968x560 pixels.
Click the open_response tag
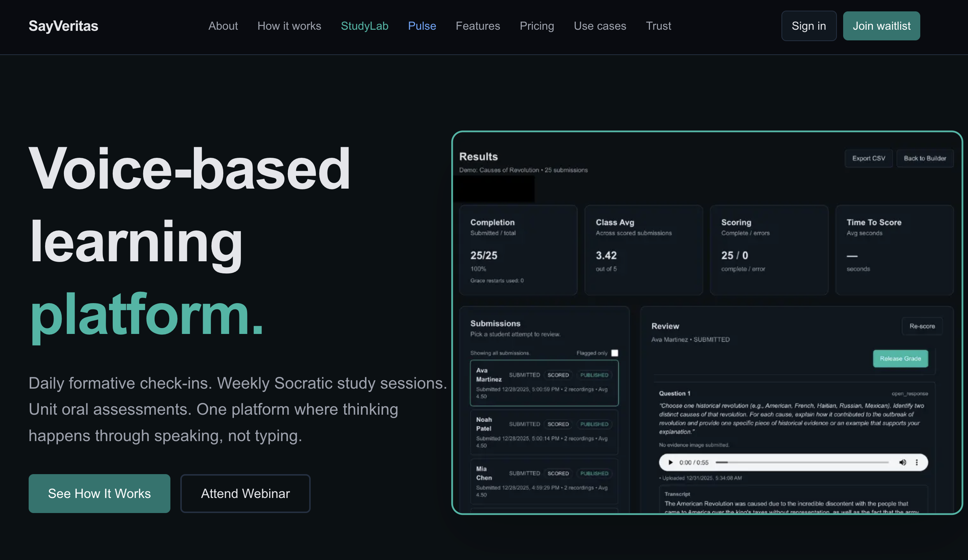910,393
